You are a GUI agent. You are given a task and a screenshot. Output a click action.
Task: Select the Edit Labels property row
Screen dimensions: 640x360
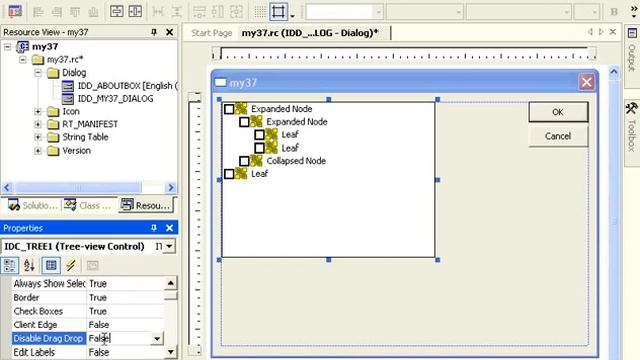pos(88,352)
